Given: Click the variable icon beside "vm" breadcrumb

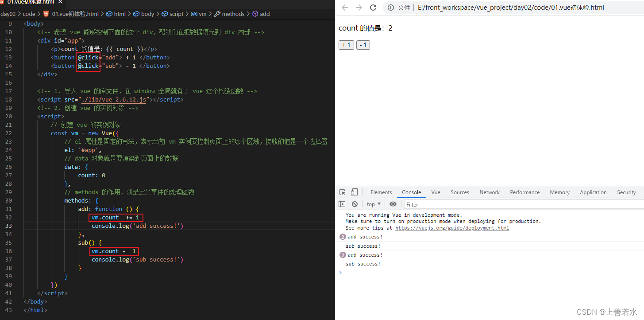Looking at the screenshot, I should click(194, 14).
